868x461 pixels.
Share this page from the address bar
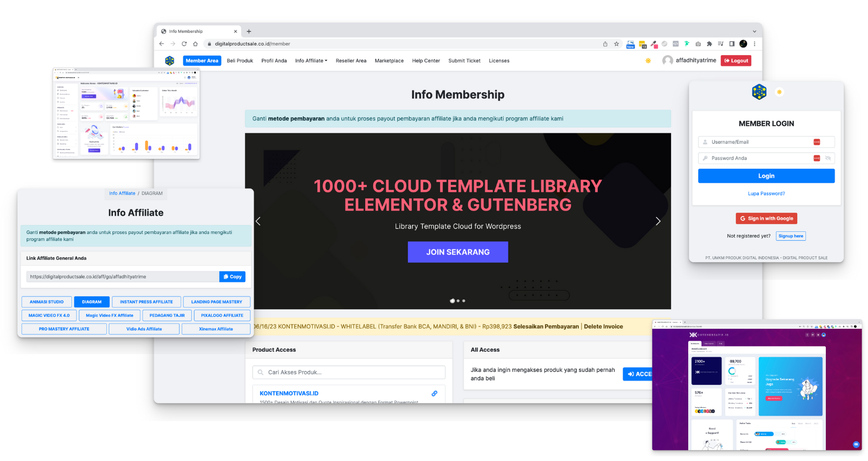pos(605,44)
